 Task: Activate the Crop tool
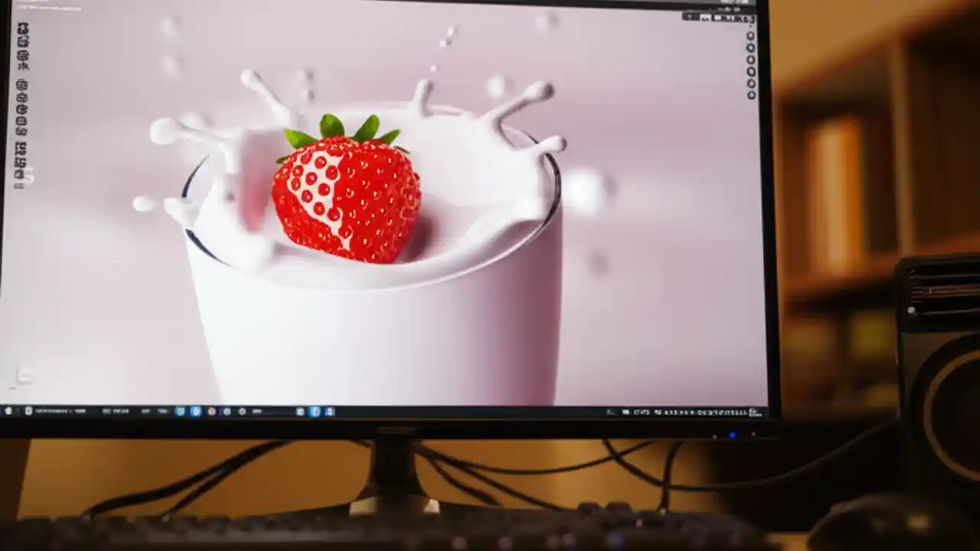pyautogui.click(x=24, y=54)
